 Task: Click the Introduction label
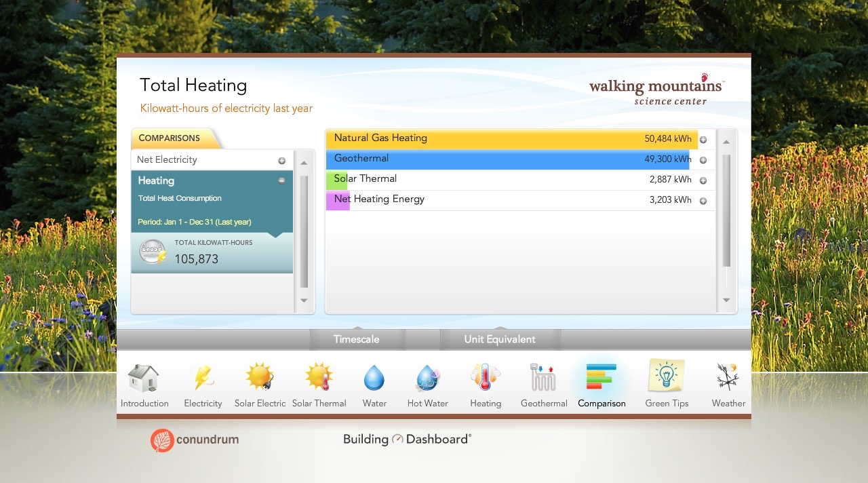click(x=144, y=403)
